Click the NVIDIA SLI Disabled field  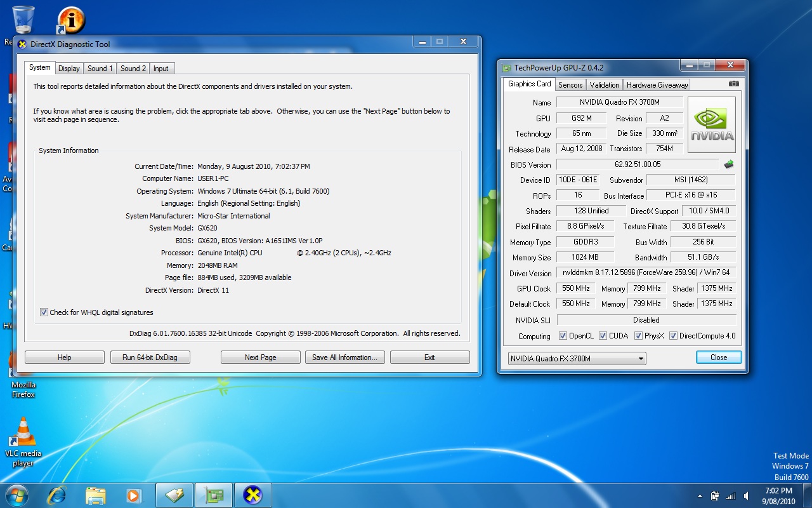646,320
